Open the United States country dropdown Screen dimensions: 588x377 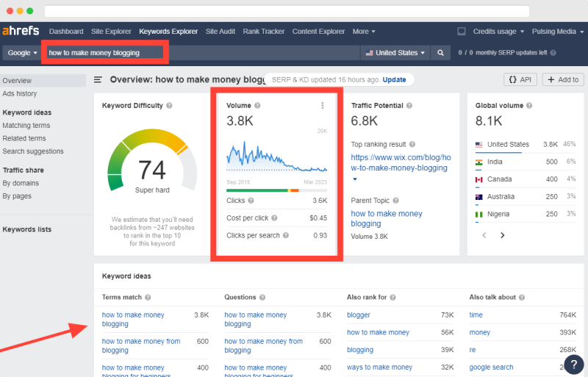395,53
